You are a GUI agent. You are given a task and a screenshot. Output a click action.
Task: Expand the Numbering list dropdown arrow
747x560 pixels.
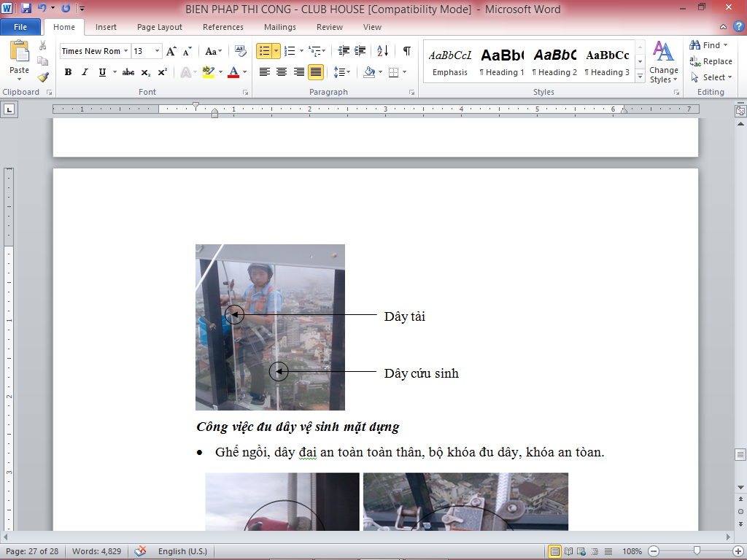point(301,50)
